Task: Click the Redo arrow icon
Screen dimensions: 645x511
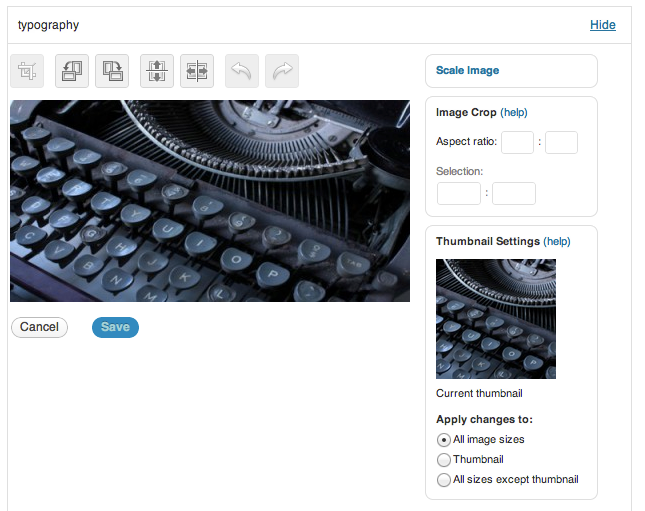Action: click(x=282, y=71)
